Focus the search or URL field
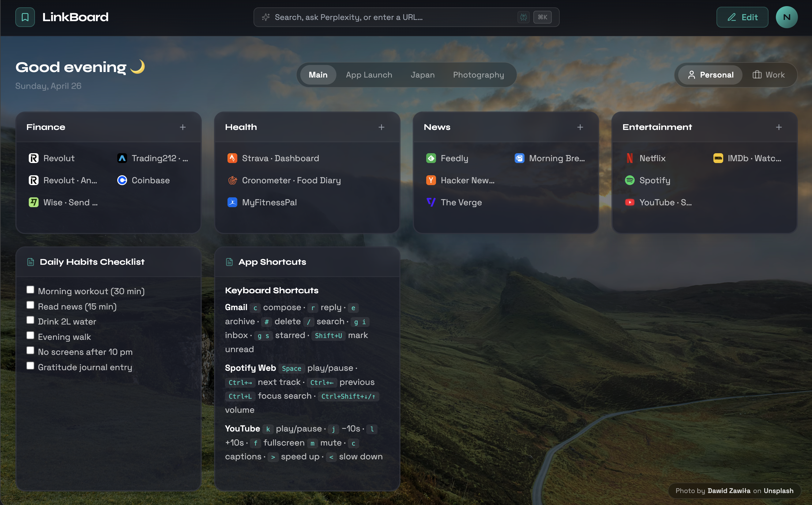The image size is (812, 505). point(407,17)
